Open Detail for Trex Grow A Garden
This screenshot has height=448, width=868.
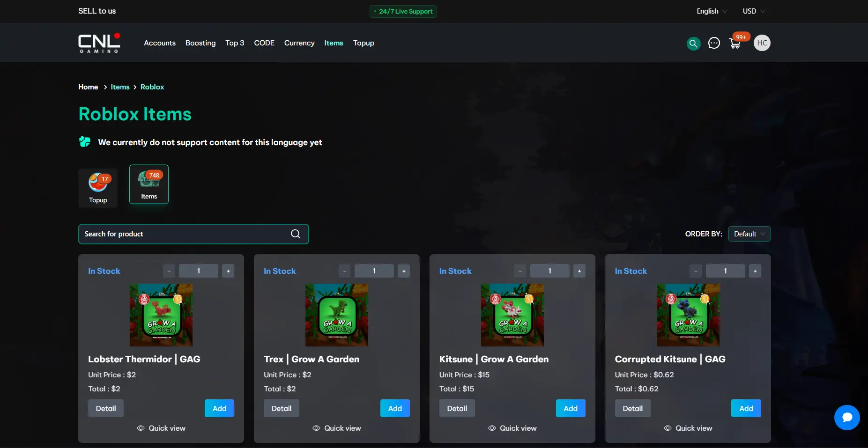pos(282,408)
